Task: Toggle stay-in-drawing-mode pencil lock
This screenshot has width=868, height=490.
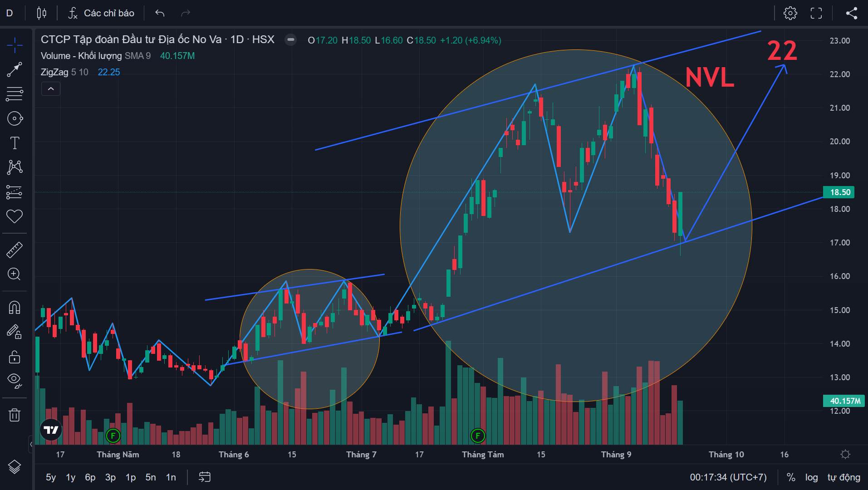Action: (x=15, y=332)
